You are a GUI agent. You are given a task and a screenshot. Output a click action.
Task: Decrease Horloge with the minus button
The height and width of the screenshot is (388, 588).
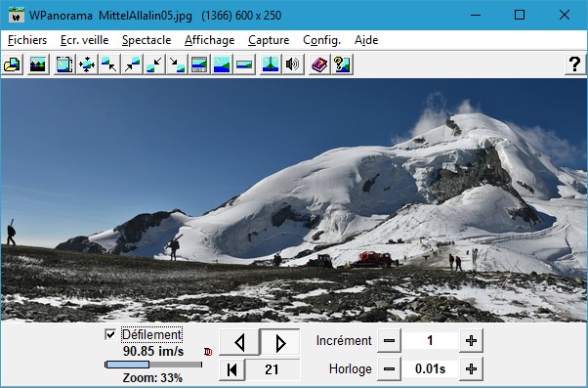[x=390, y=368]
